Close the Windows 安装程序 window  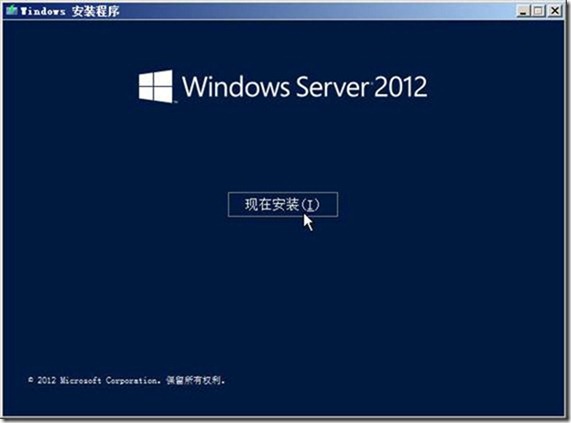555,11
